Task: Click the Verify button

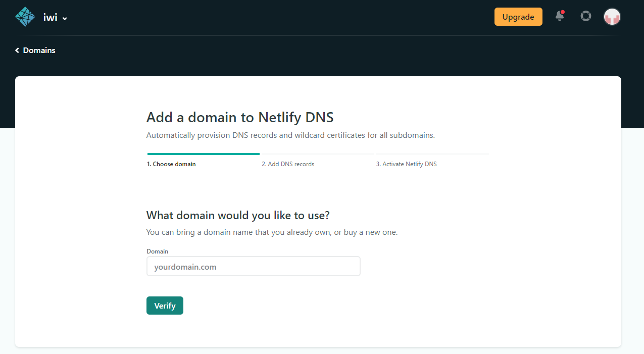Action: pos(165,306)
